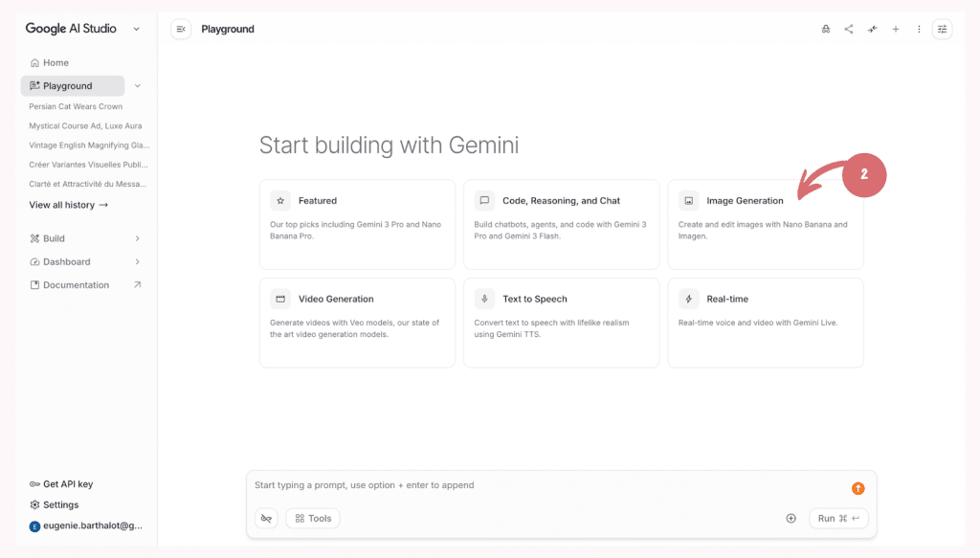Open the run settings sliders icon
This screenshot has width=980, height=558.
[942, 29]
